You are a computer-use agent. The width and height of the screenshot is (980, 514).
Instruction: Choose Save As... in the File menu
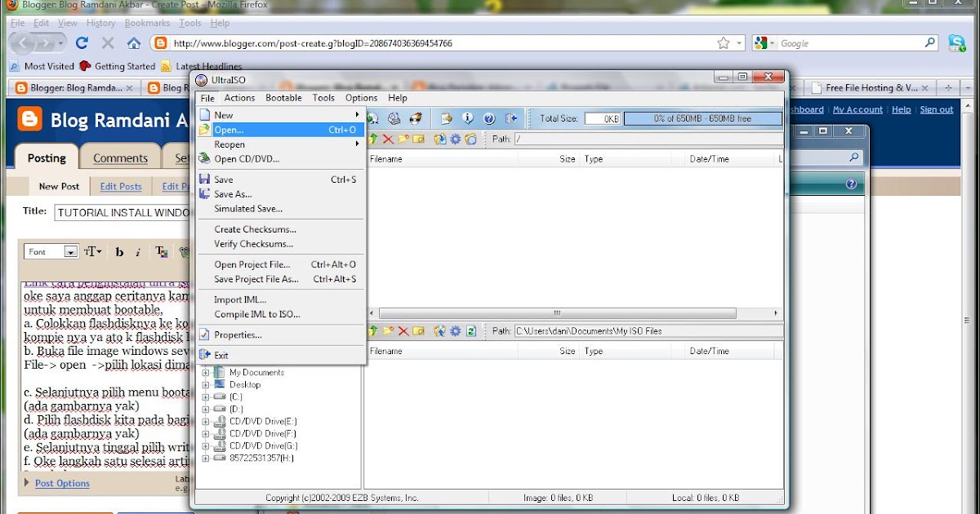pyautogui.click(x=280, y=194)
